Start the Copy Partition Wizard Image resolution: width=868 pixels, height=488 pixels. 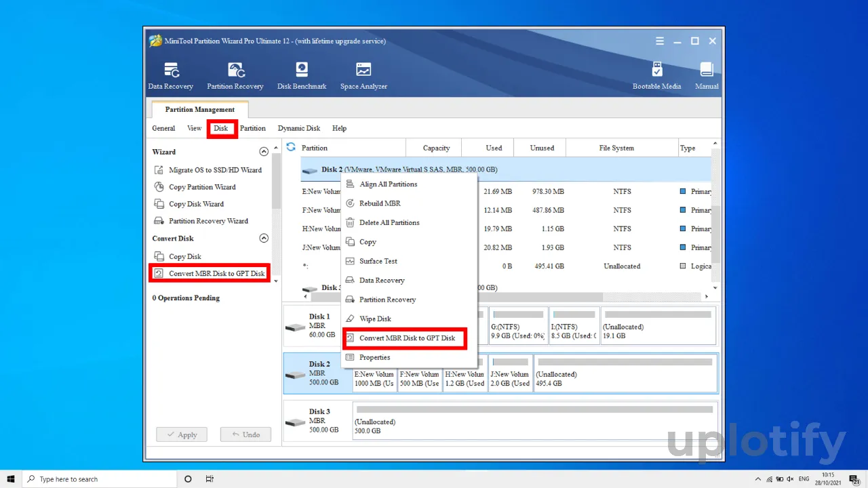pyautogui.click(x=195, y=187)
